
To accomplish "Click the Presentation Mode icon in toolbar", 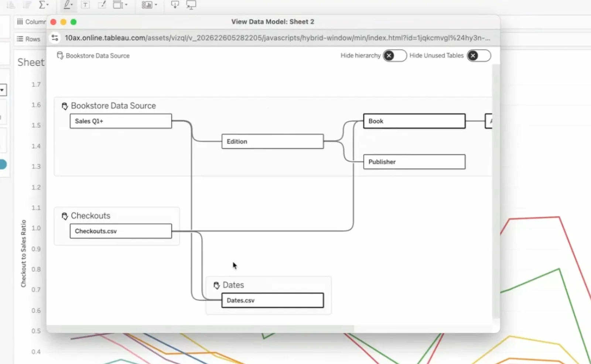I will (x=191, y=5).
